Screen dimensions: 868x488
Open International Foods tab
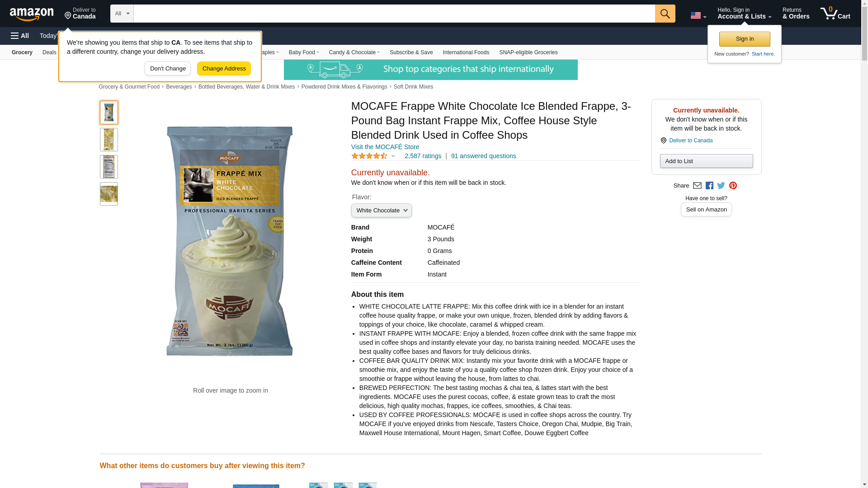[466, 52]
